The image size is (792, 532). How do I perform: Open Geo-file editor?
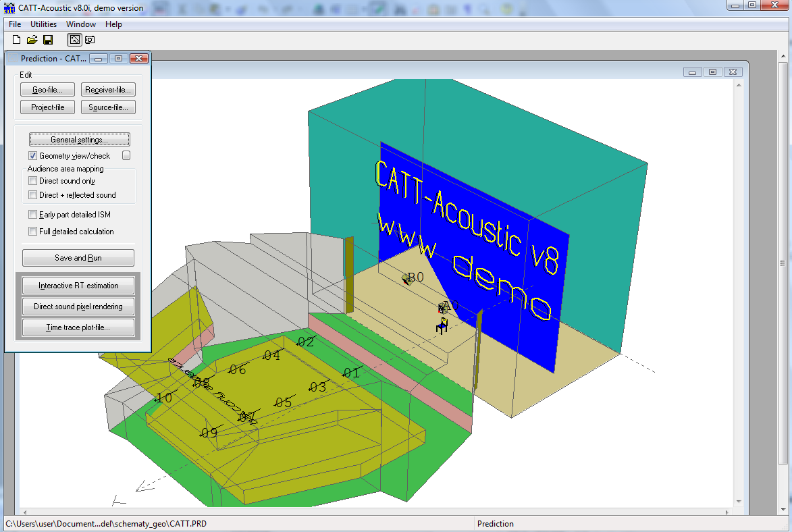tap(47, 89)
